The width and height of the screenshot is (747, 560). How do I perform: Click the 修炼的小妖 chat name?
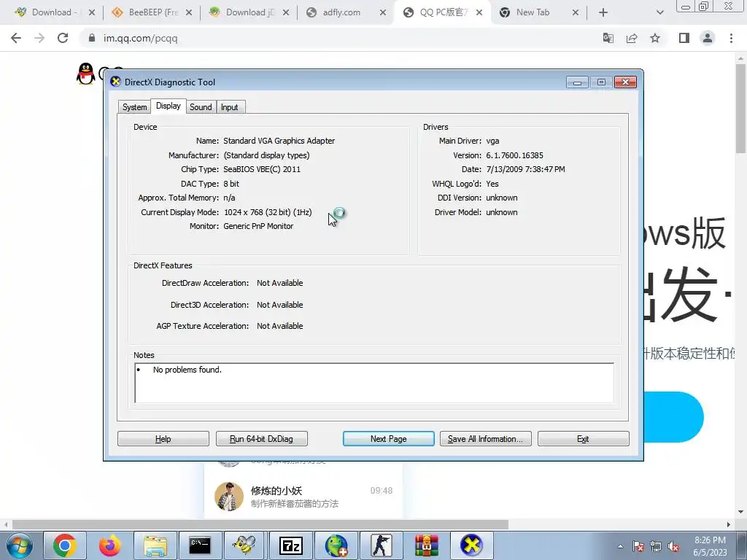coord(276,491)
